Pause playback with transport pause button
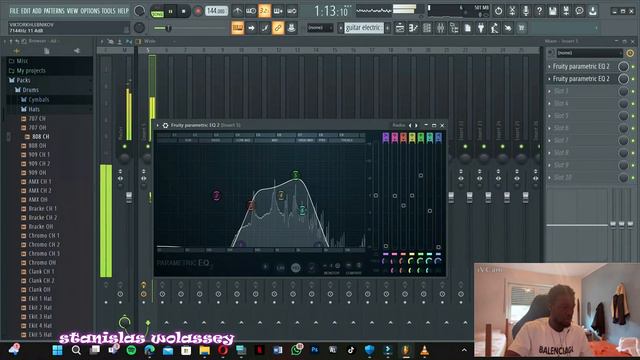640x360 pixels. (171, 11)
